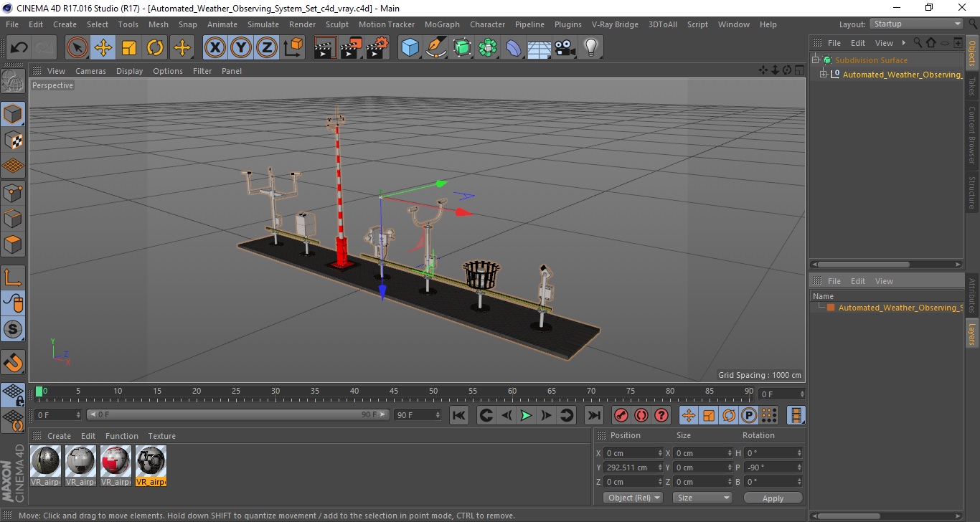Open material manager Function menu

[122, 436]
